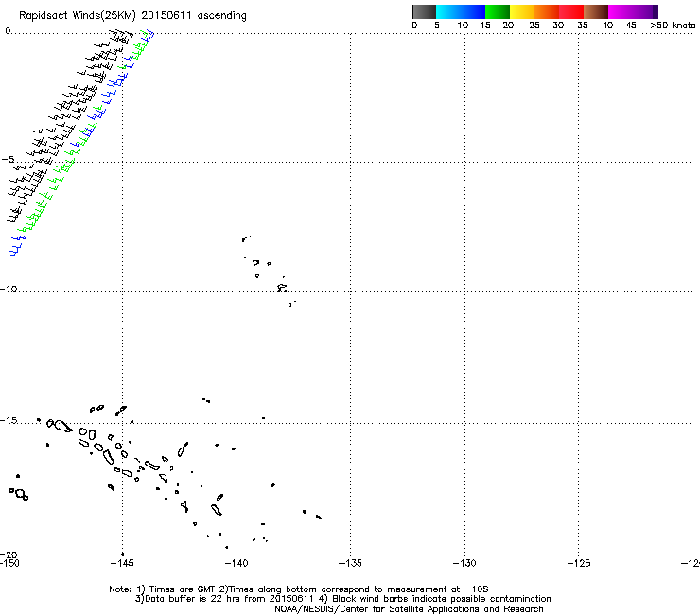Click the longitude label "-130"
This screenshot has width=700, height=615.
coord(464,563)
